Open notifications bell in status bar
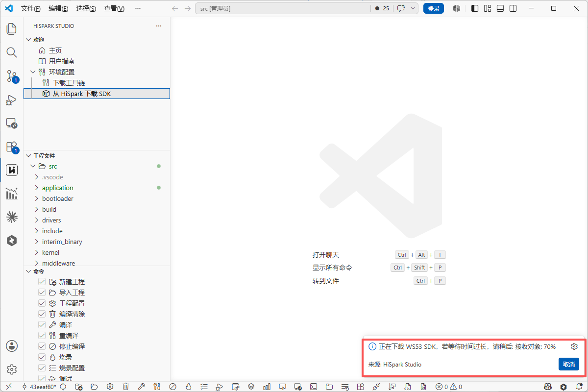Image resolution: width=588 pixels, height=392 pixels. pos(579,387)
